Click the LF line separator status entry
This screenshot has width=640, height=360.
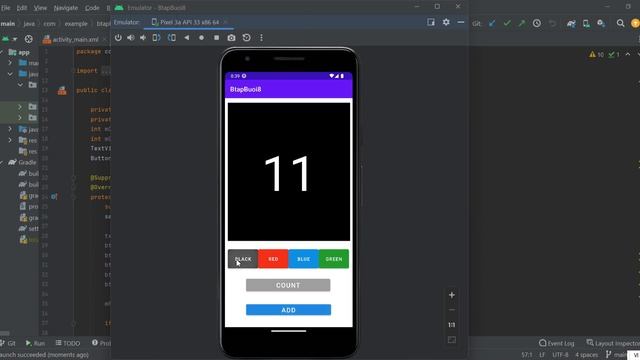tap(542, 355)
